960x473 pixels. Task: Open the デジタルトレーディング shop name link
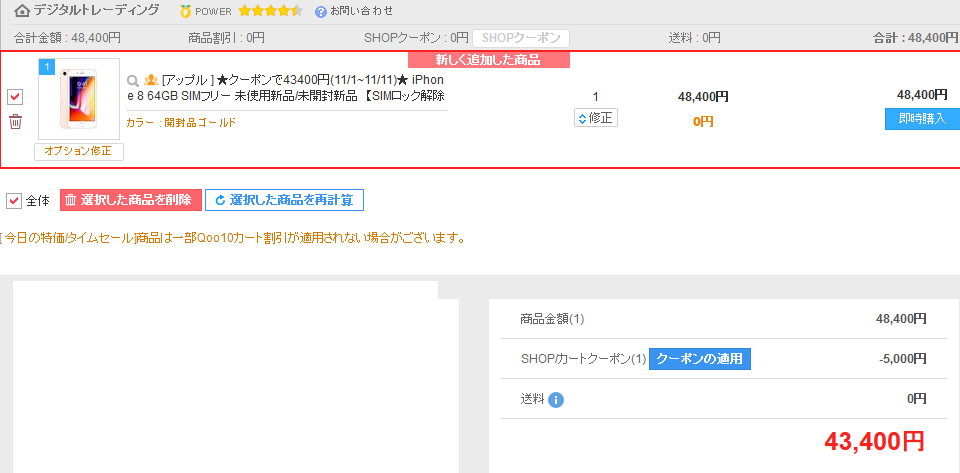tap(96, 10)
